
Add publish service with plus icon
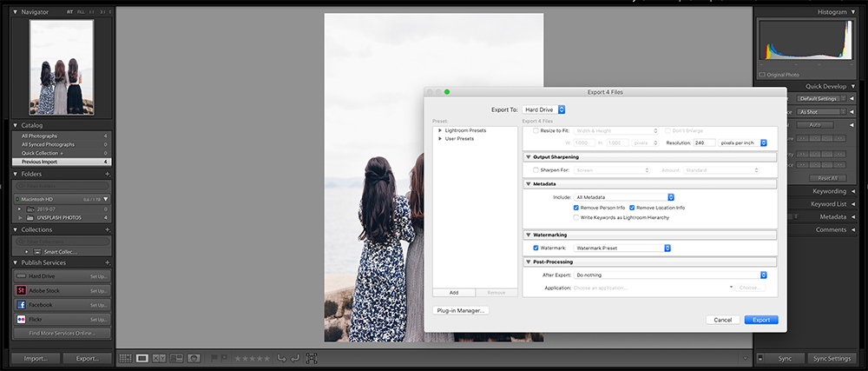coord(108,262)
